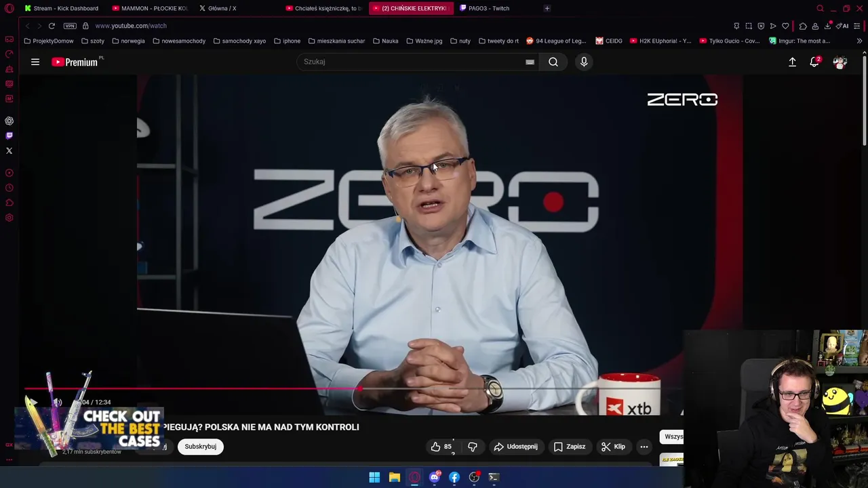
Task: Open YouTube notifications bell
Action: (814, 62)
